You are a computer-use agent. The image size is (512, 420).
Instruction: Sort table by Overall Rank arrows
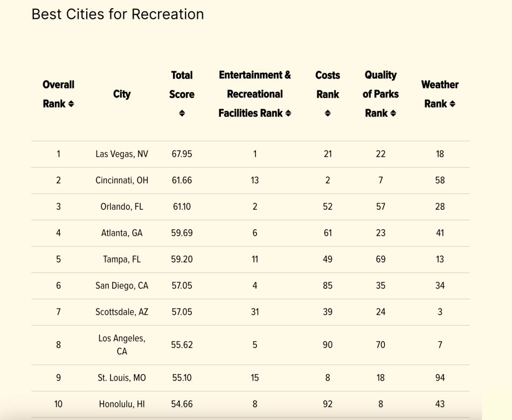pyautogui.click(x=71, y=104)
